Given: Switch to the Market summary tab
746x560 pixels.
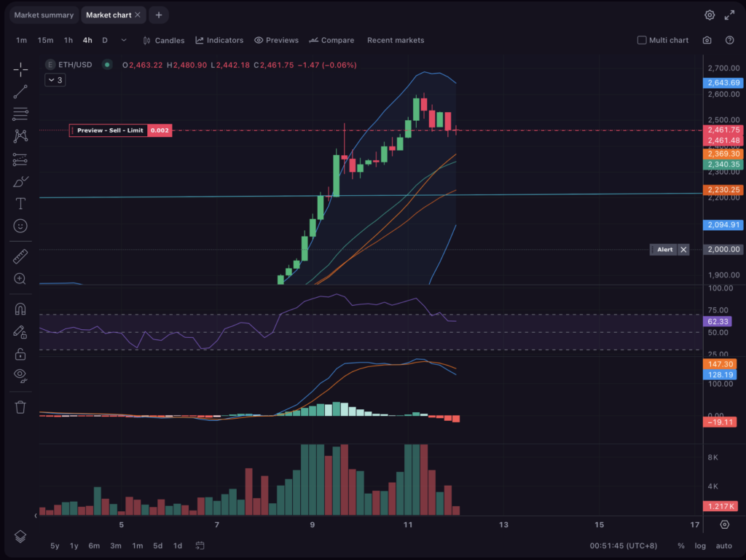Looking at the screenshot, I should tap(44, 15).
